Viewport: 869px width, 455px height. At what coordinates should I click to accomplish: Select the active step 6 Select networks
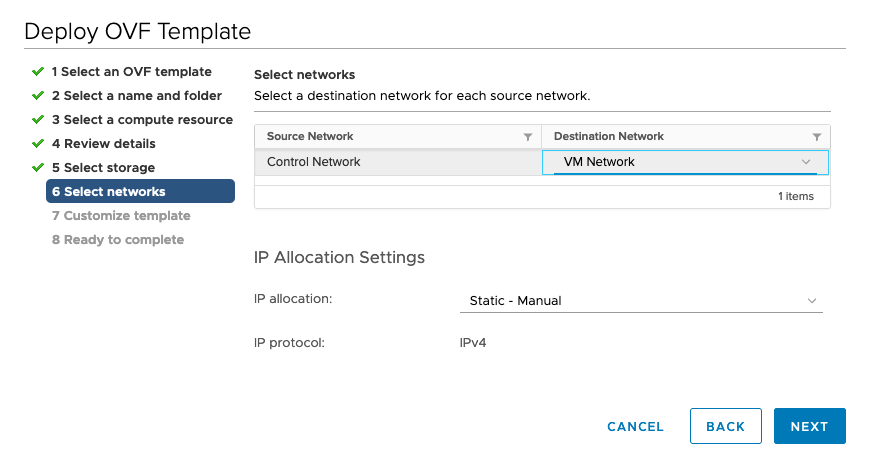click(x=140, y=191)
